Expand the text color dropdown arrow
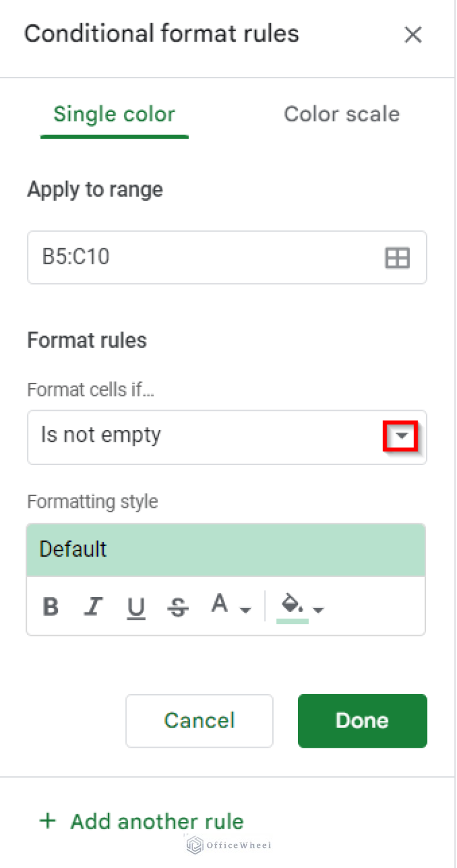The image size is (457, 868). pos(245,610)
